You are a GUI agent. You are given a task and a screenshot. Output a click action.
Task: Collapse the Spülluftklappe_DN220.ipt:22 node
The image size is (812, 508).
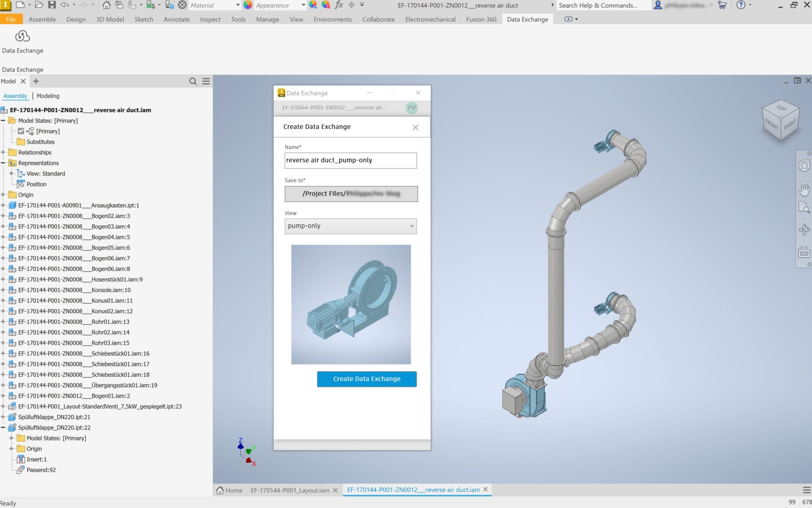[3, 428]
